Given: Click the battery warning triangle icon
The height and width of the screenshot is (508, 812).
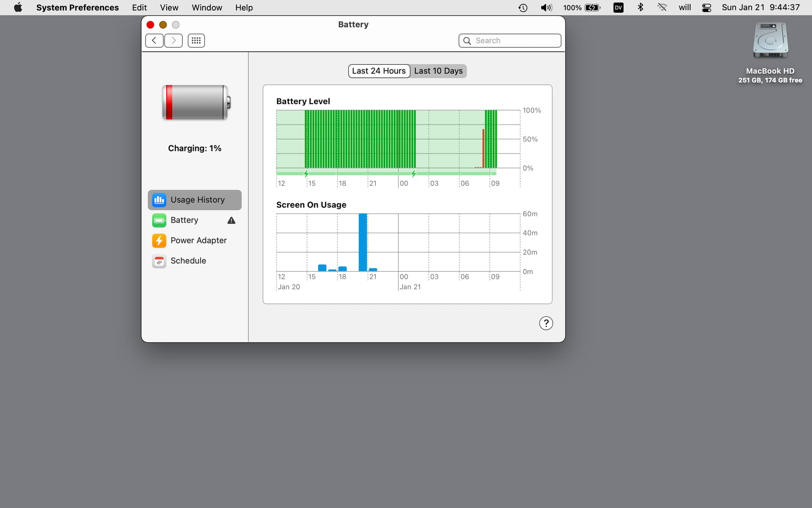Looking at the screenshot, I should (231, 220).
